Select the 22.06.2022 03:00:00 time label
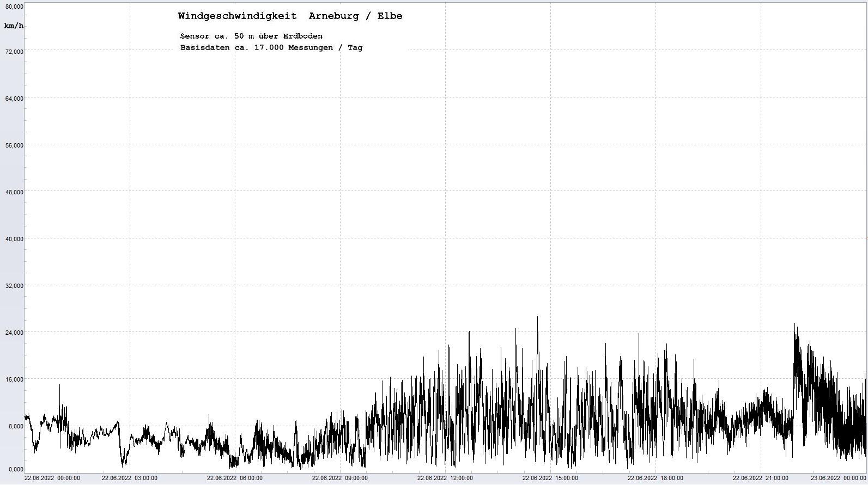Image resolution: width=868 pixels, height=485 pixels. pos(130,478)
